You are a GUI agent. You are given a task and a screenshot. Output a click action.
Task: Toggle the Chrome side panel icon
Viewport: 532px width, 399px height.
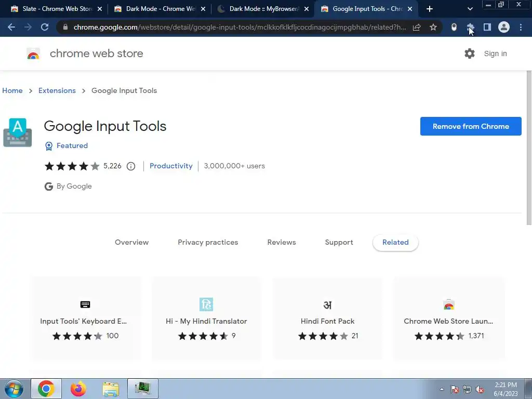pos(487,27)
